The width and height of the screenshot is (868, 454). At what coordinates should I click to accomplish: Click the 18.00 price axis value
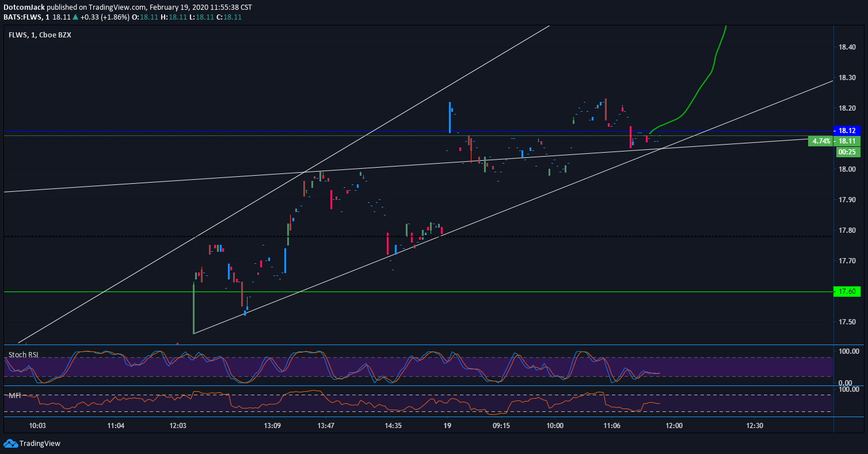(846, 169)
